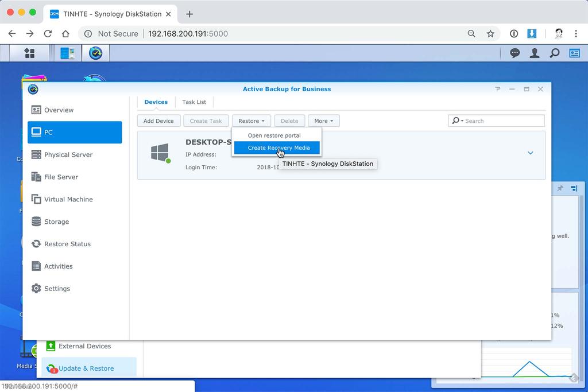This screenshot has height=392, width=588.
Task: Click the Windows device icon
Action: (x=161, y=153)
